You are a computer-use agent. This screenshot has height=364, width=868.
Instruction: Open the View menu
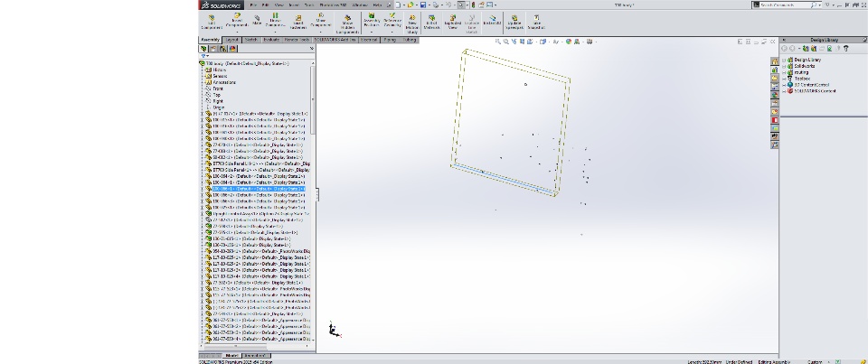point(278,5)
